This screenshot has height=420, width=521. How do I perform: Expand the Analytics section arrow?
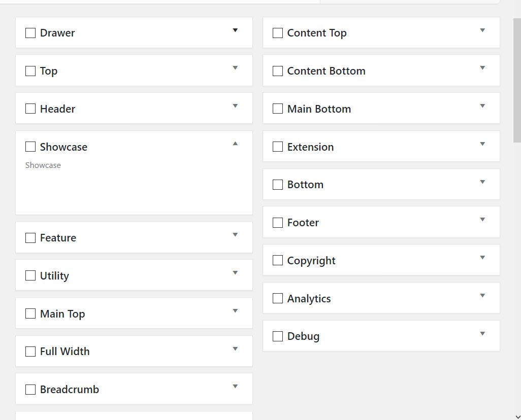coord(482,296)
